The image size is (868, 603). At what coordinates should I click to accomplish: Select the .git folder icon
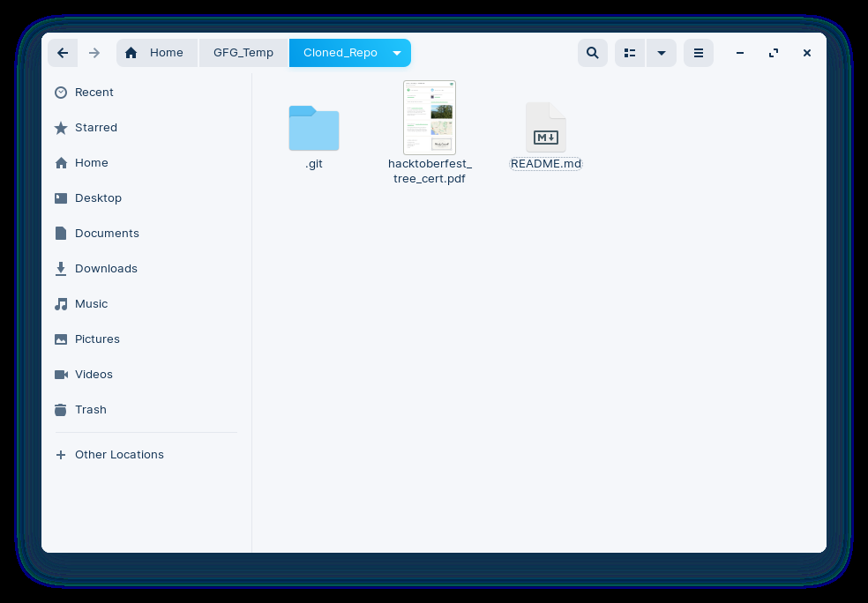point(314,129)
